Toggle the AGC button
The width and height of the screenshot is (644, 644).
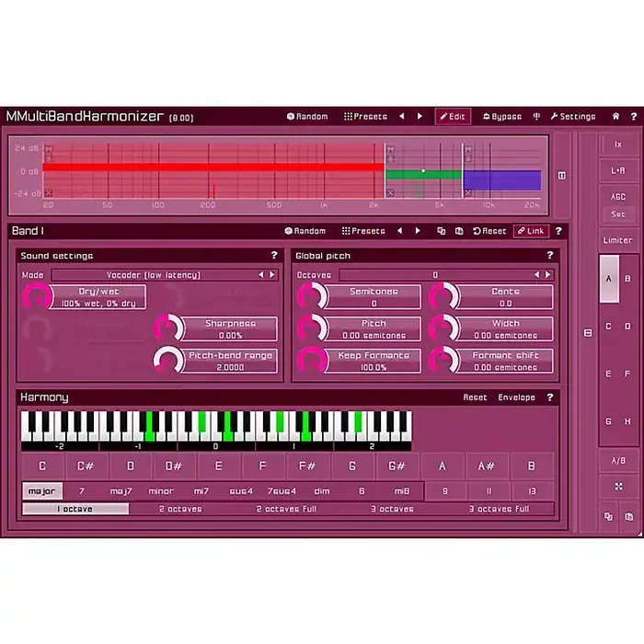tap(618, 197)
